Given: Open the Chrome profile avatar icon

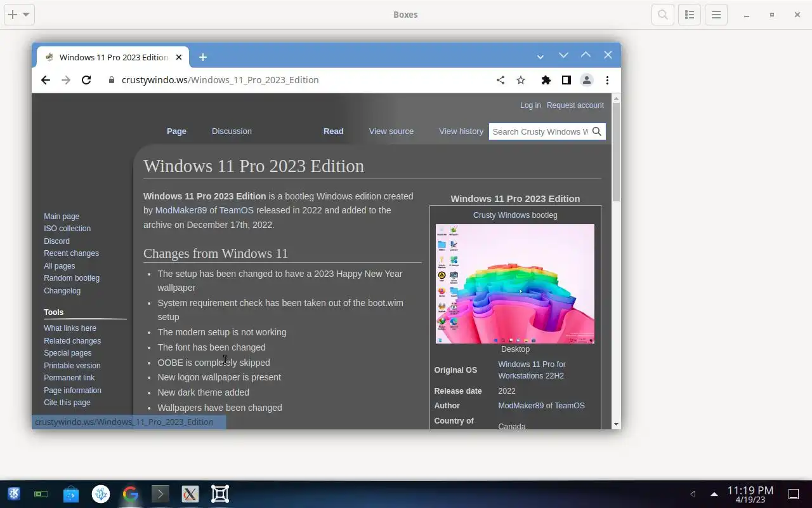Looking at the screenshot, I should (587, 80).
